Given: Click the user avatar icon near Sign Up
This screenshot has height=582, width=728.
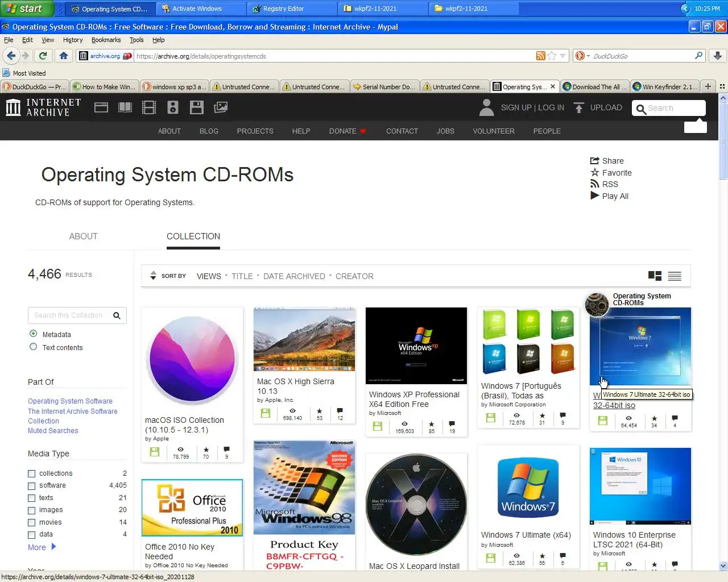Looking at the screenshot, I should point(486,107).
